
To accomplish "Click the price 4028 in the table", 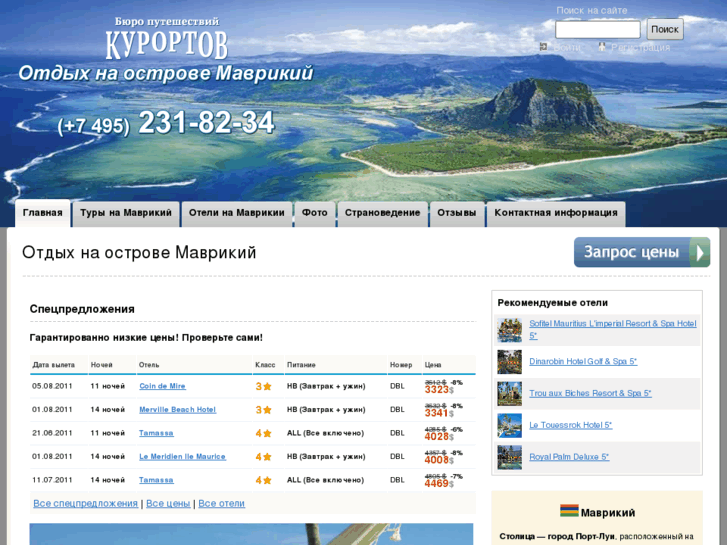I will 437,437.
